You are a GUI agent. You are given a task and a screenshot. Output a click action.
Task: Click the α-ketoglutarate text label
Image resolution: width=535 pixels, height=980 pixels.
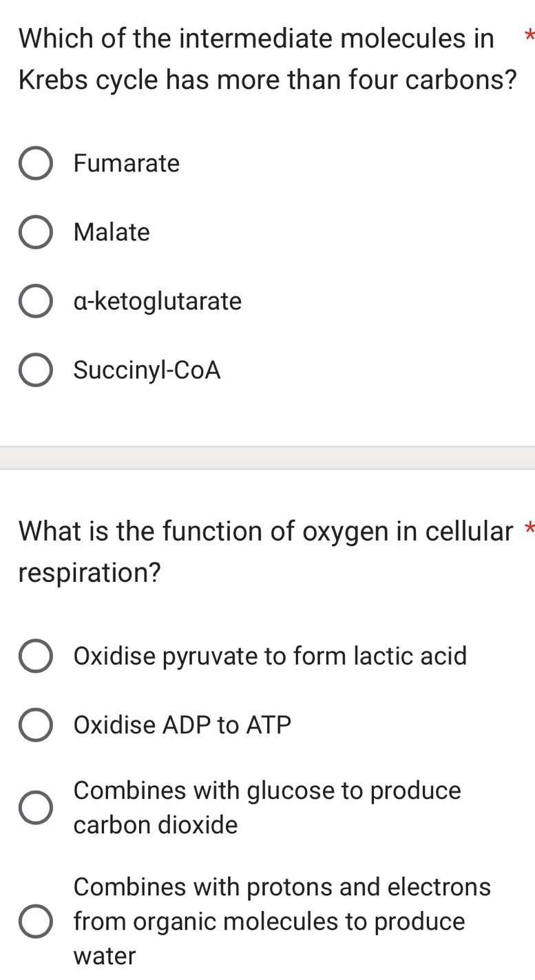[x=158, y=301]
